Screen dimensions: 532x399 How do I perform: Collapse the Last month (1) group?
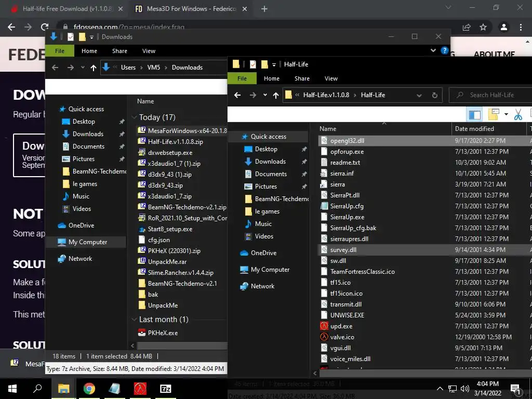point(134,320)
